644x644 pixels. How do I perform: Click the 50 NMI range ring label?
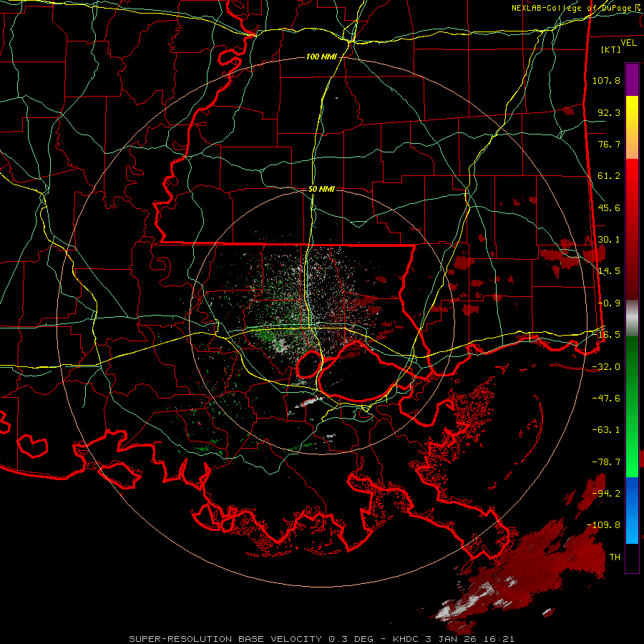321,190
